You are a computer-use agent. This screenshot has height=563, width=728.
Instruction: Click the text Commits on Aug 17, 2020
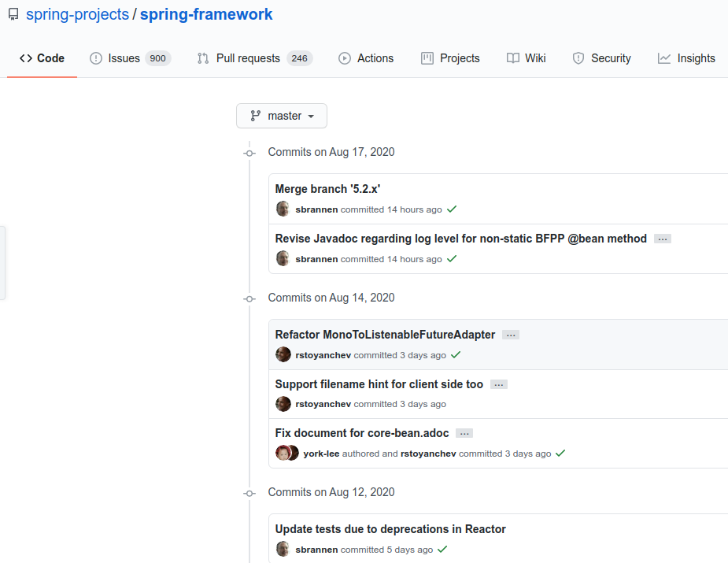pyautogui.click(x=331, y=152)
